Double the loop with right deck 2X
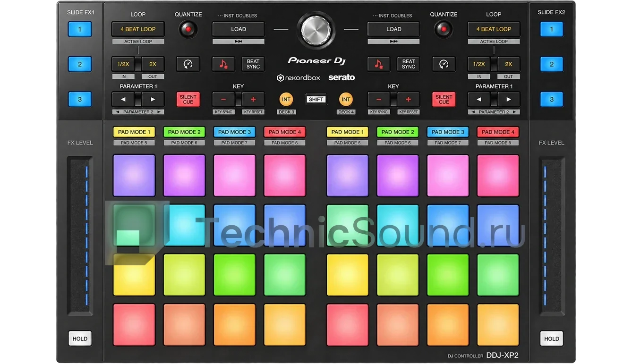632x364 pixels. point(508,64)
